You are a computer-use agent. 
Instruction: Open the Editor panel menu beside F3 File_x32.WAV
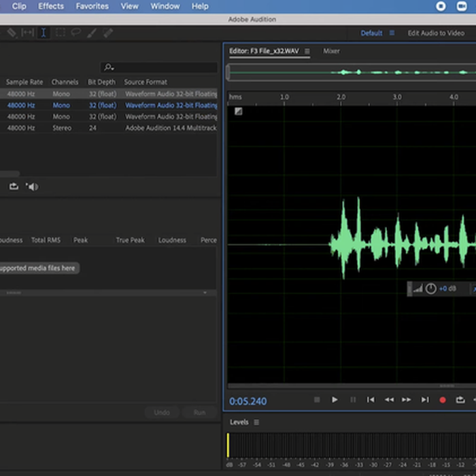click(x=307, y=51)
